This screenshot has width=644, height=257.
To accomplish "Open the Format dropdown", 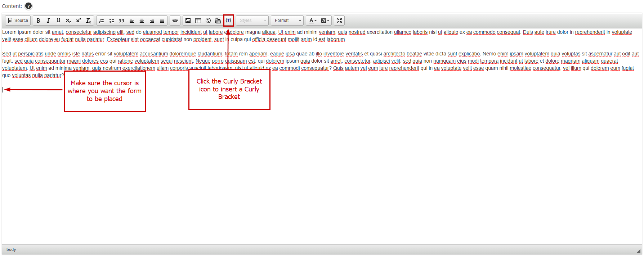I will click(287, 21).
